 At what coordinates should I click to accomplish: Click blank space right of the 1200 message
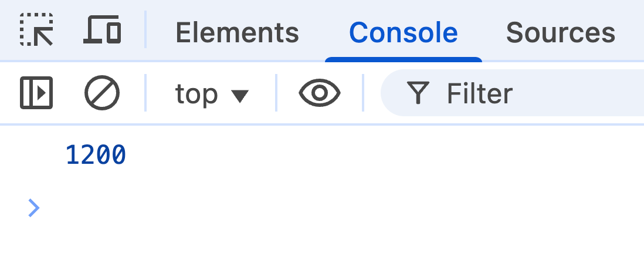click(381, 156)
